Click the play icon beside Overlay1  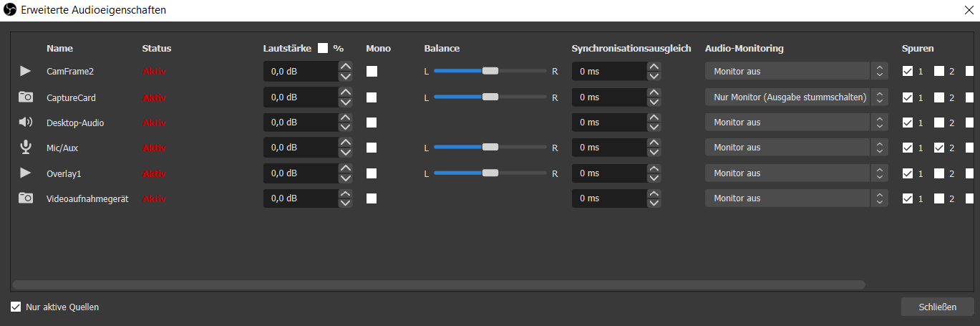click(26, 173)
